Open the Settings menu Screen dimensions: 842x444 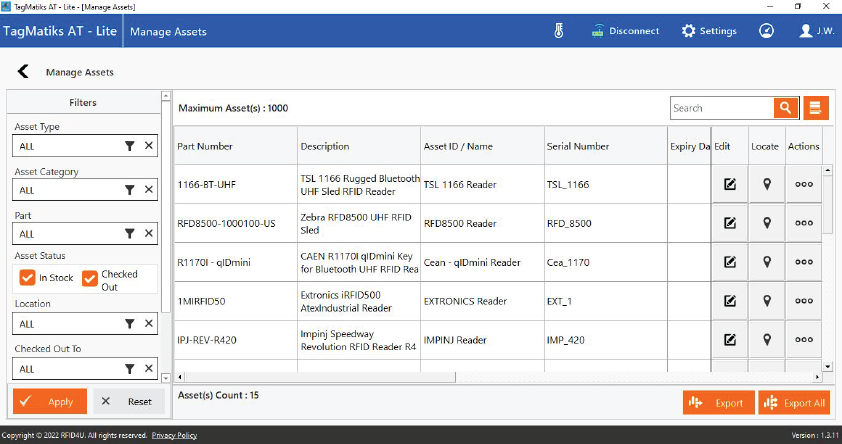(709, 31)
